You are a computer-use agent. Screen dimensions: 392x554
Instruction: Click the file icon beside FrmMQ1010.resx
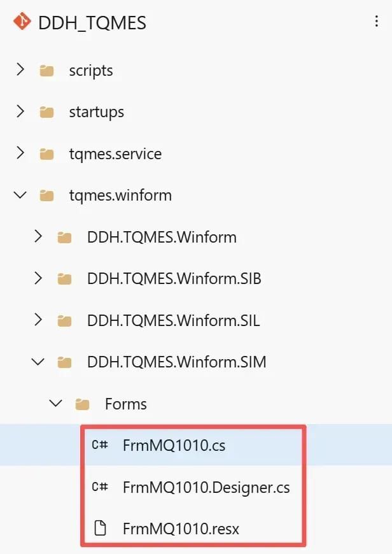[101, 528]
